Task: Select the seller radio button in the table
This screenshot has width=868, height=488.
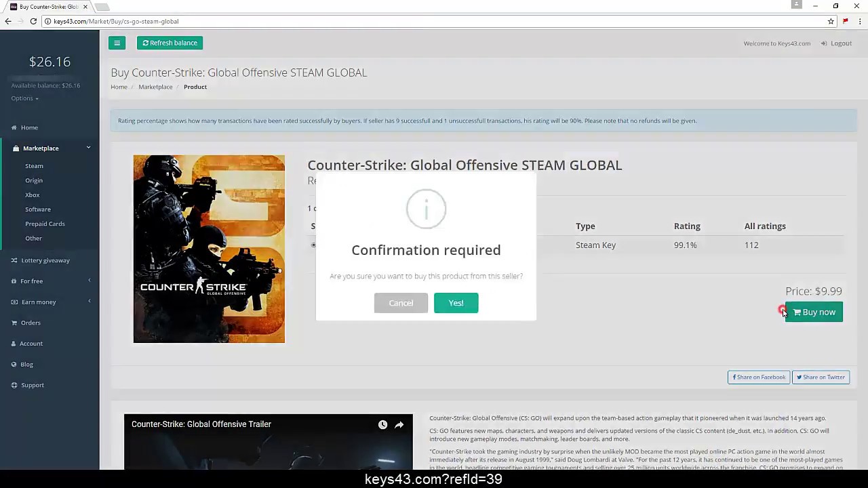Action: (313, 245)
